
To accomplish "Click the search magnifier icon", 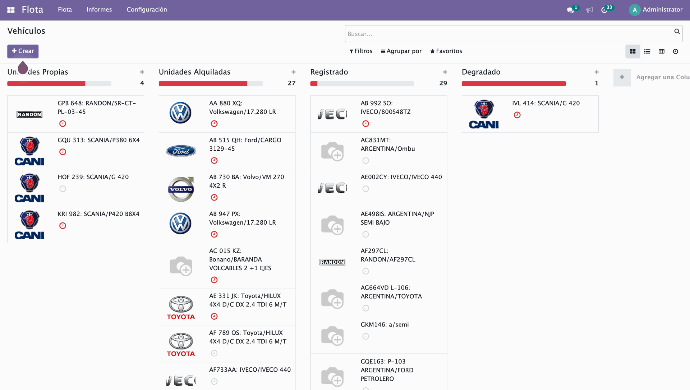I will tap(677, 31).
